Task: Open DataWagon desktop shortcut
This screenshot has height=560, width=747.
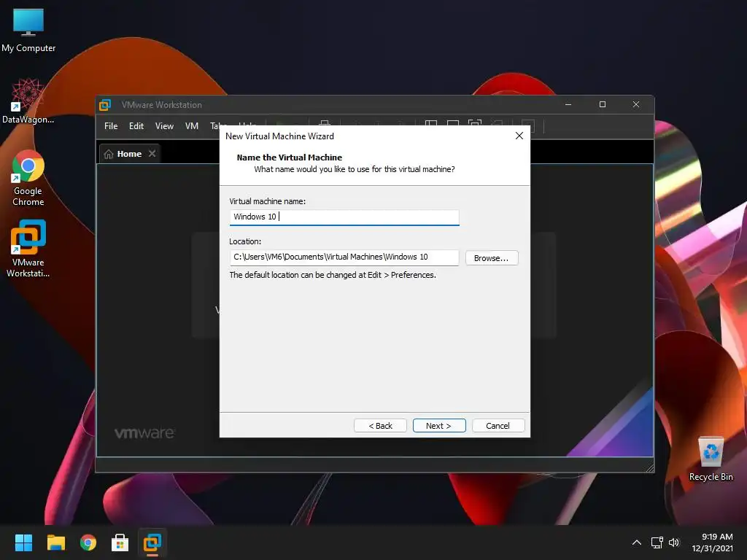Action: coord(28,101)
